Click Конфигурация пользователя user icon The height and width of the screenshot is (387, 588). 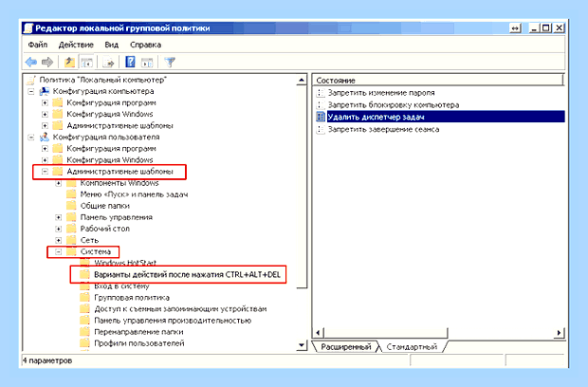[x=45, y=137]
